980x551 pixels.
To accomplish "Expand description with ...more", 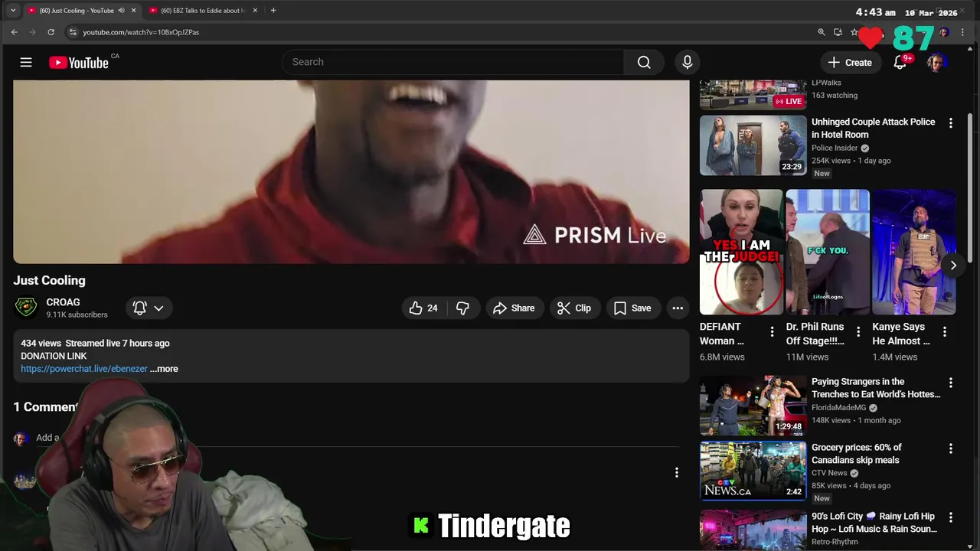I will click(164, 369).
